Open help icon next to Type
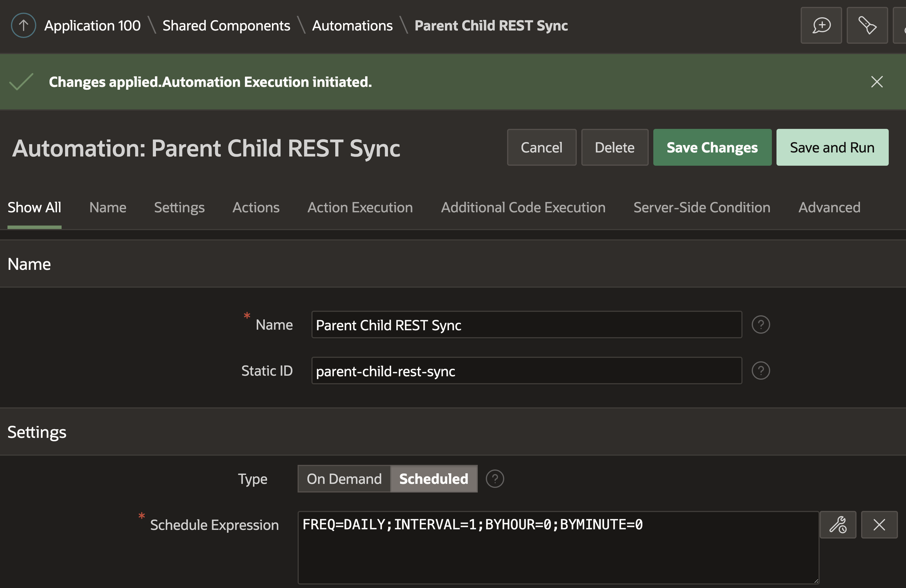Image resolution: width=906 pixels, height=588 pixels. click(494, 479)
